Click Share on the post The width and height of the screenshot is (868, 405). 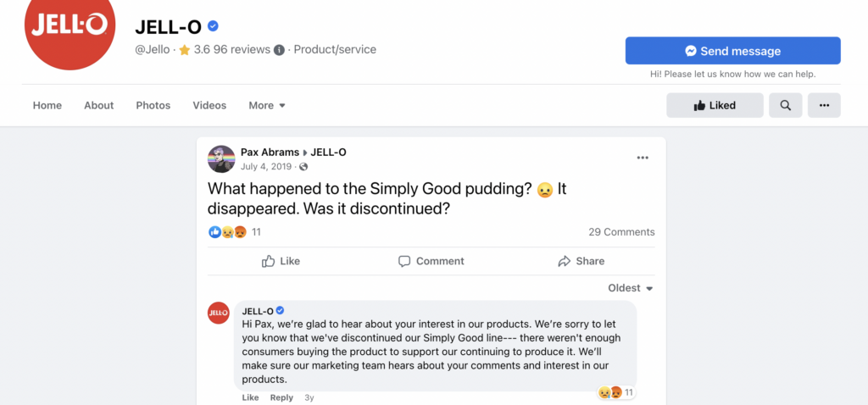pyautogui.click(x=581, y=261)
